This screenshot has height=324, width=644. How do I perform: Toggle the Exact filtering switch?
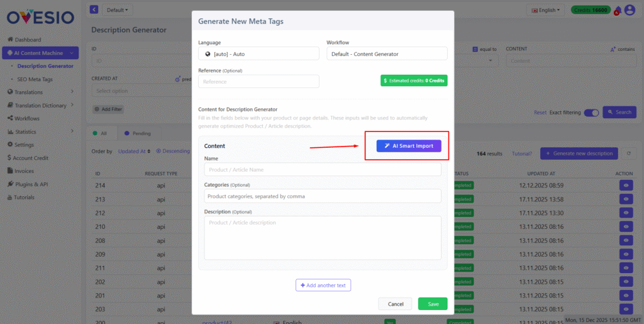tap(591, 113)
